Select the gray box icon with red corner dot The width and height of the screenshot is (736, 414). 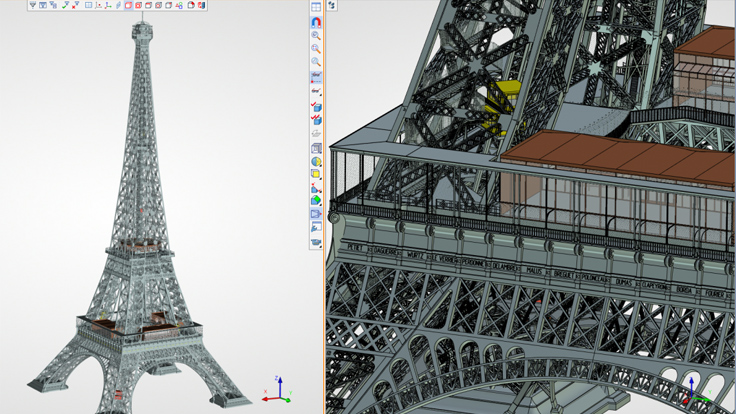pyautogui.click(x=169, y=5)
